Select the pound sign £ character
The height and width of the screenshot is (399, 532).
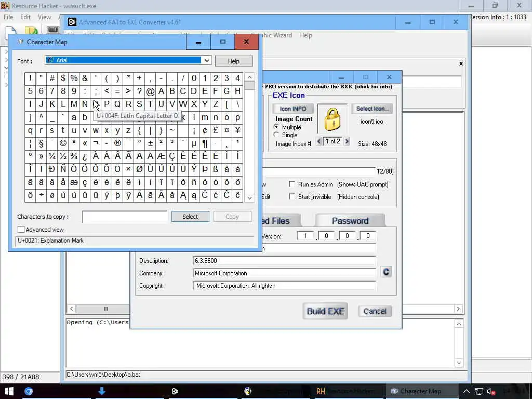(x=216, y=130)
